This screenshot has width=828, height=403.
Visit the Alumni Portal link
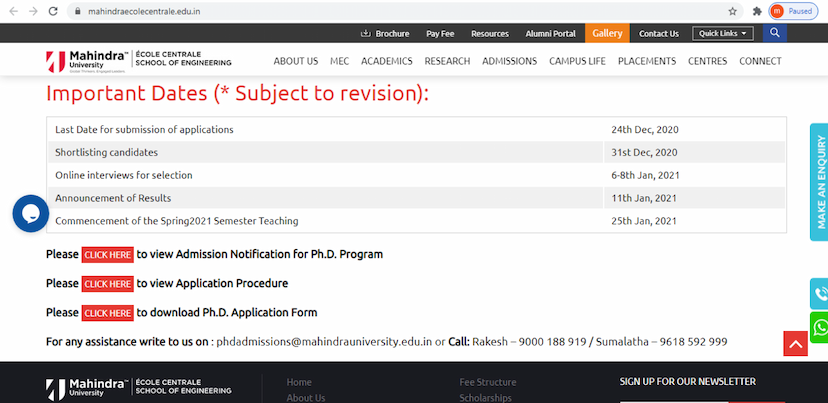(551, 33)
